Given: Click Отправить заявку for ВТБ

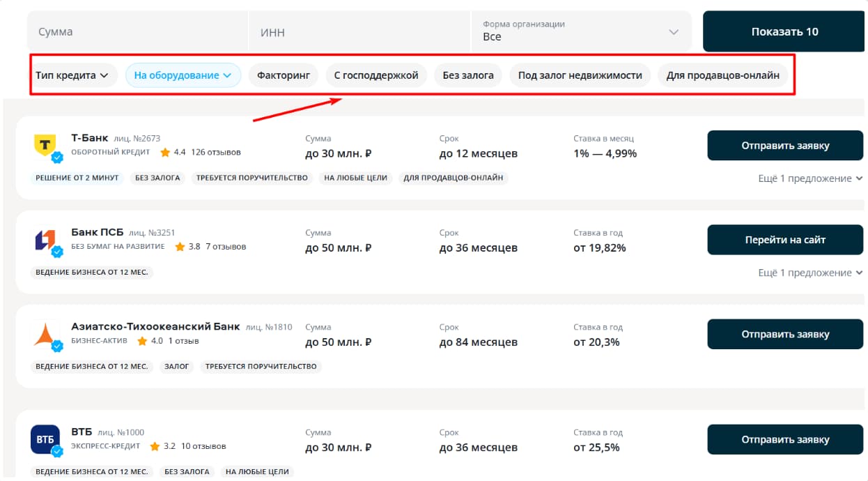Looking at the screenshot, I should [x=785, y=440].
